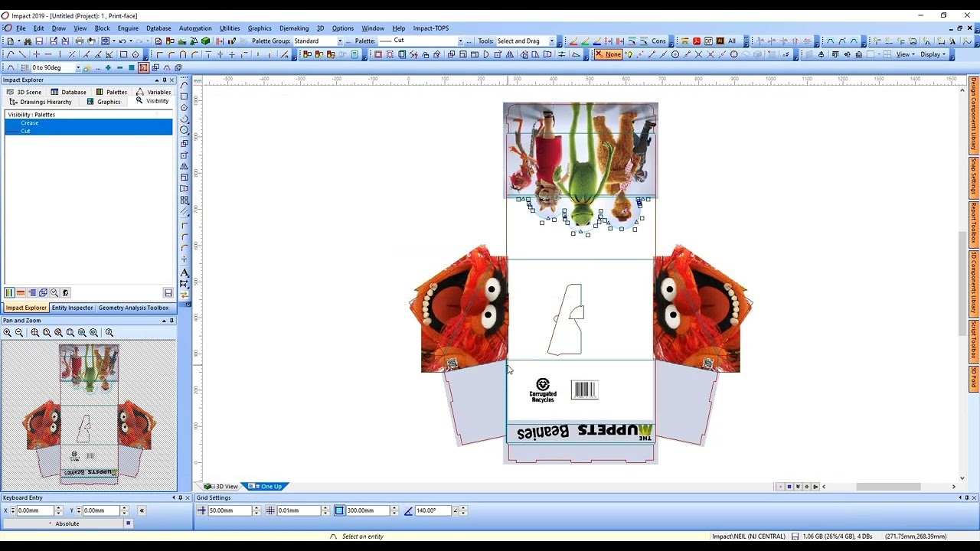Click the Adobe Illustrator export icon
Screen dimensions: 980x551
point(720,41)
